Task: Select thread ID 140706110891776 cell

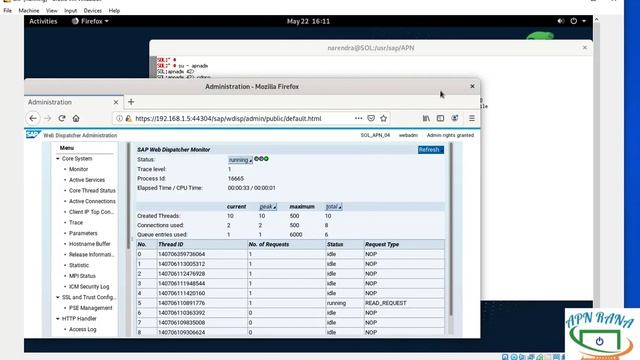Action: (x=202, y=303)
